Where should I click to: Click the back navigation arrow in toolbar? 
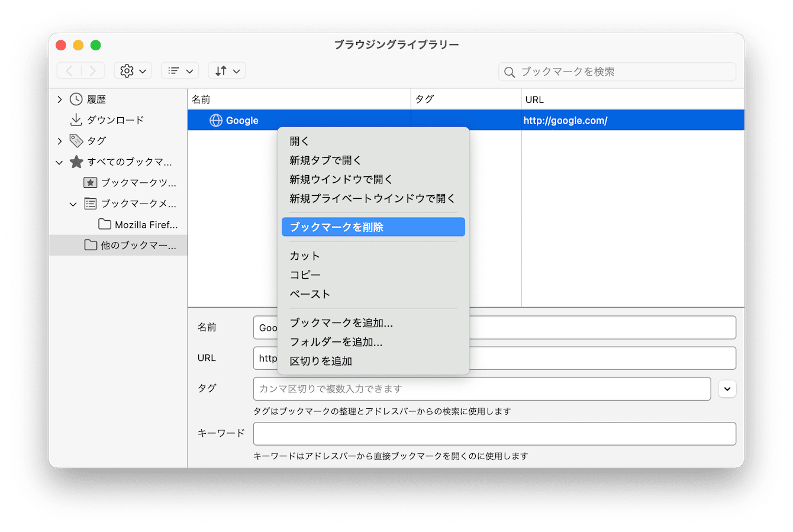69,71
